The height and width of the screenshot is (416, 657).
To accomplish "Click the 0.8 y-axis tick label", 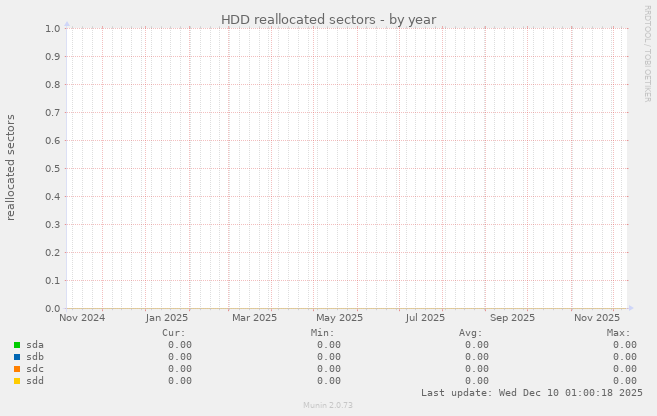I will coord(53,85).
